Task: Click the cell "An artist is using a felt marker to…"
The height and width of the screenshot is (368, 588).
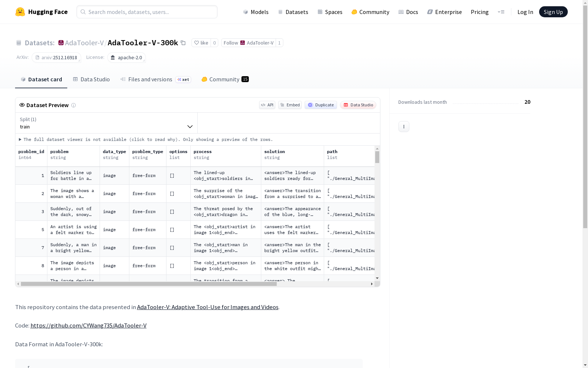Action: [73, 230]
